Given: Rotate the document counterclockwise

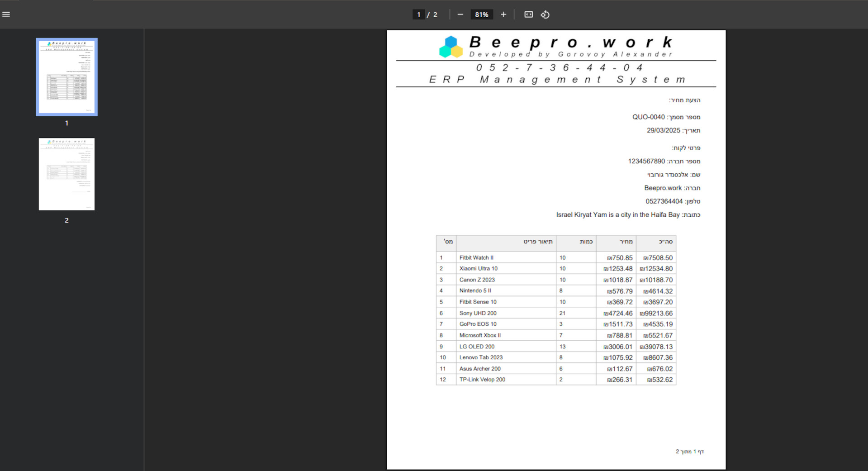Looking at the screenshot, I should 545,14.
